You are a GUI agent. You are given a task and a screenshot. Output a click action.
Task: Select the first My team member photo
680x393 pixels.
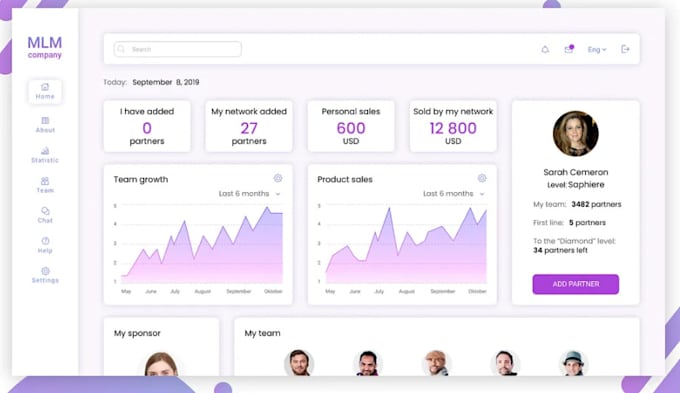299,363
